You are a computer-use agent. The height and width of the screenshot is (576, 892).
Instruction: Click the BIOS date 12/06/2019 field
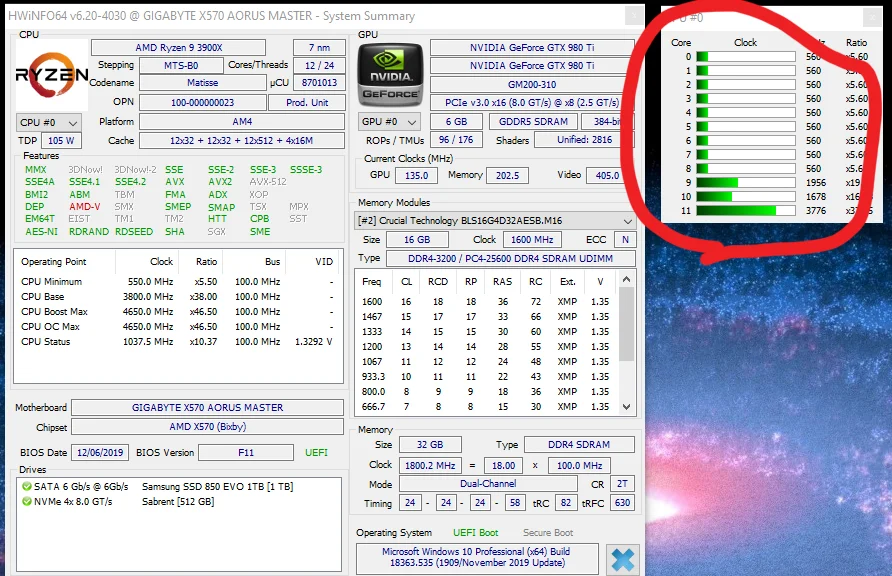coord(100,453)
